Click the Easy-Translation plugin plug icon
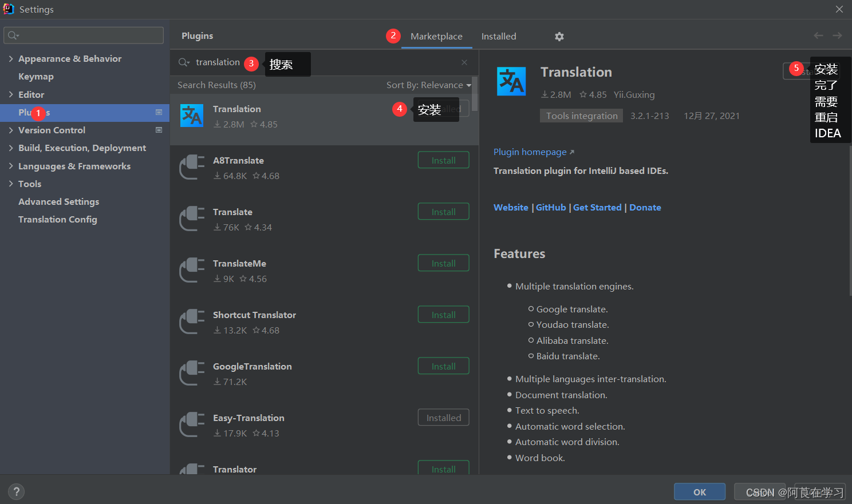This screenshot has height=504, width=852. [x=192, y=424]
